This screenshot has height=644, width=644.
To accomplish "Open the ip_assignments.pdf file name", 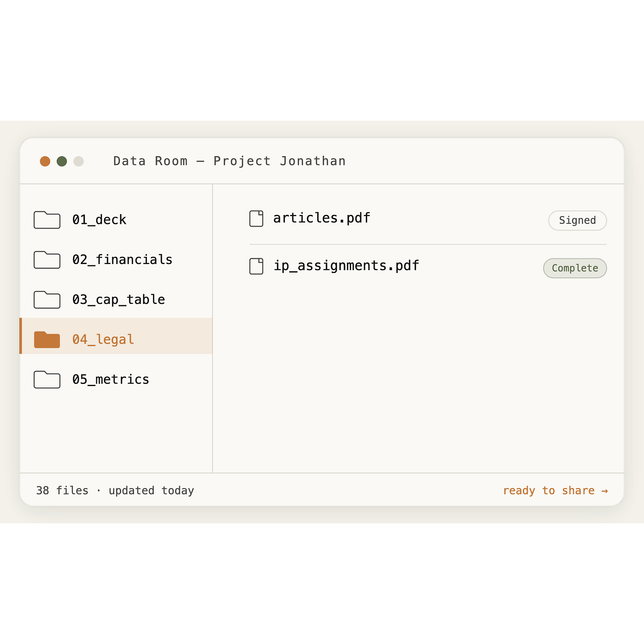I will pos(346,266).
